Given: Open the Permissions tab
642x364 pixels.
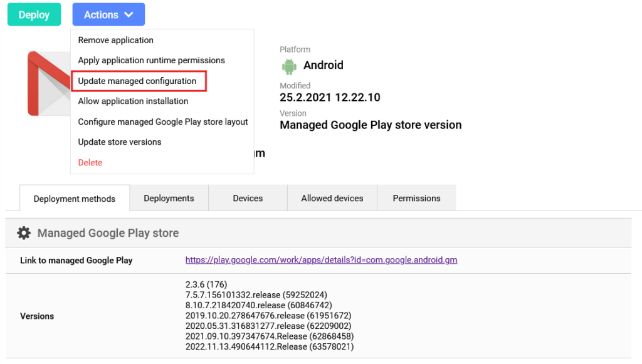Looking at the screenshot, I should [416, 198].
